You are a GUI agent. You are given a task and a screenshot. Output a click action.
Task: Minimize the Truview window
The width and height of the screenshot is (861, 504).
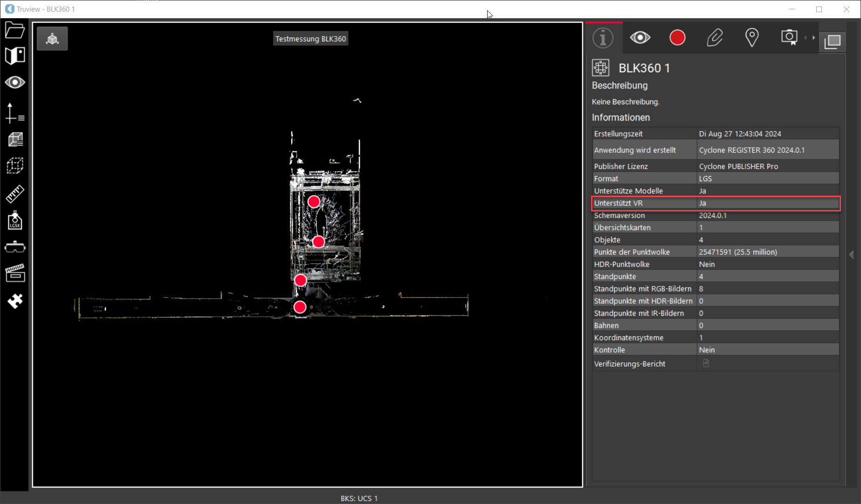point(792,9)
